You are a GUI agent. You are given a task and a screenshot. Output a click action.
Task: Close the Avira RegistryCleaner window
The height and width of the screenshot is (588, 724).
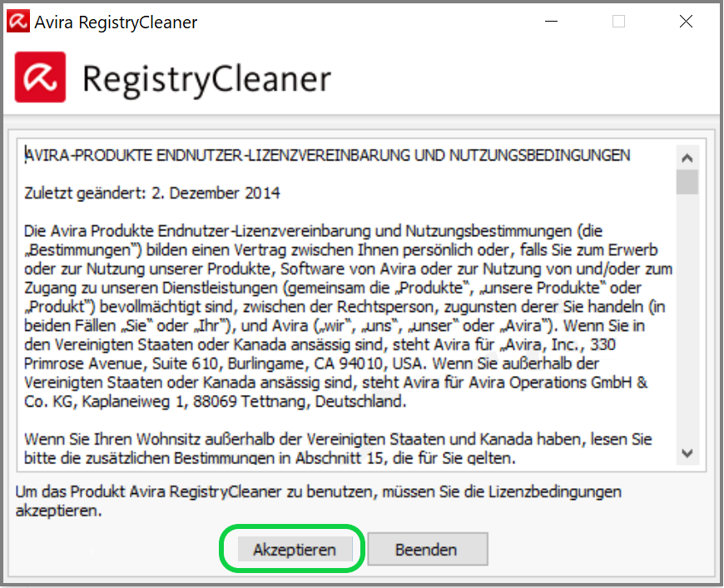point(687,22)
